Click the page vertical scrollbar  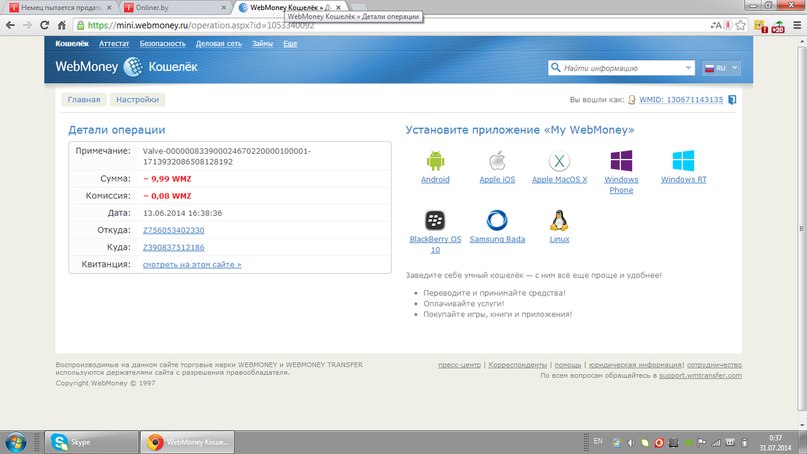(x=801, y=229)
